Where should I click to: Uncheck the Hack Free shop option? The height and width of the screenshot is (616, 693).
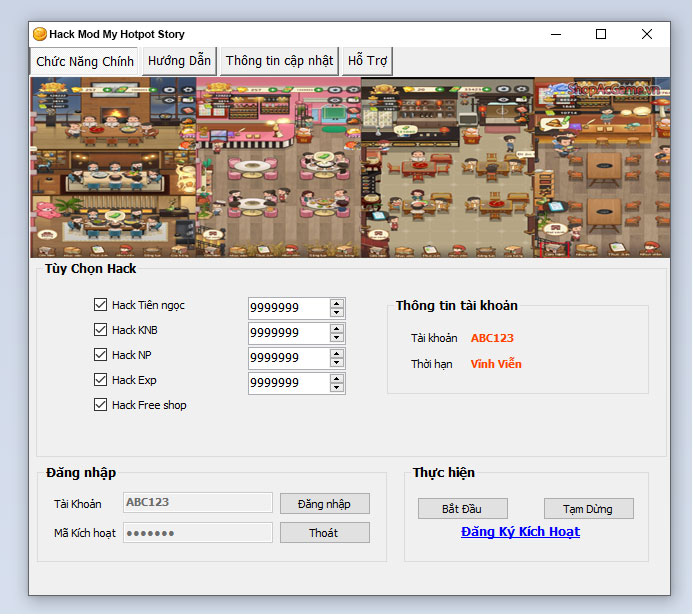coord(100,405)
